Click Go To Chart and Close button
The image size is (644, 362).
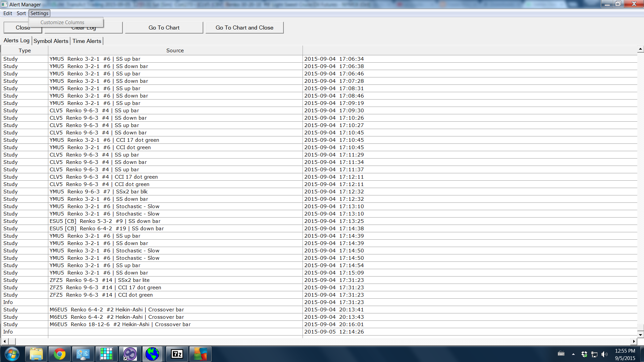coord(245,28)
